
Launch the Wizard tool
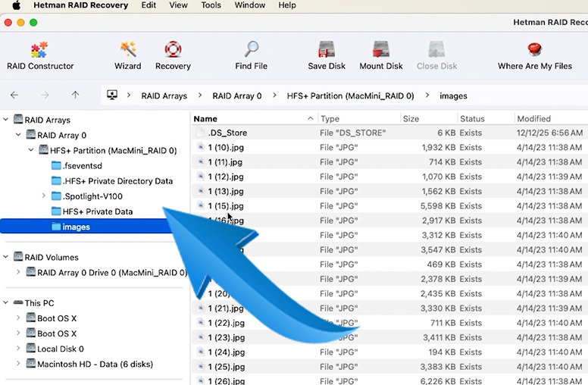[128, 55]
